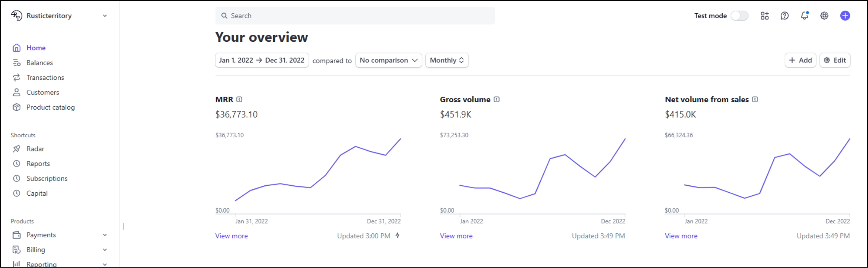
Task: Click the Gross volume info icon
Action: [497, 99]
